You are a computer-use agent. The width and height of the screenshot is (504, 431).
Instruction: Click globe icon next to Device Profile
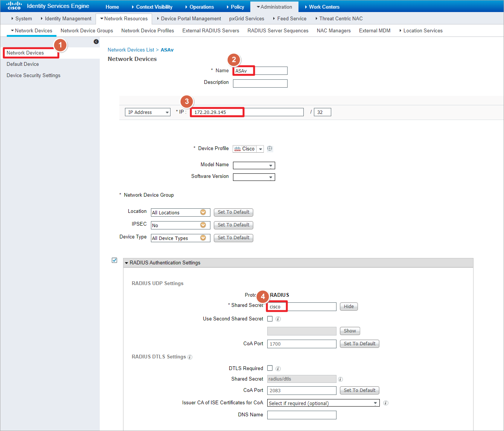270,149
